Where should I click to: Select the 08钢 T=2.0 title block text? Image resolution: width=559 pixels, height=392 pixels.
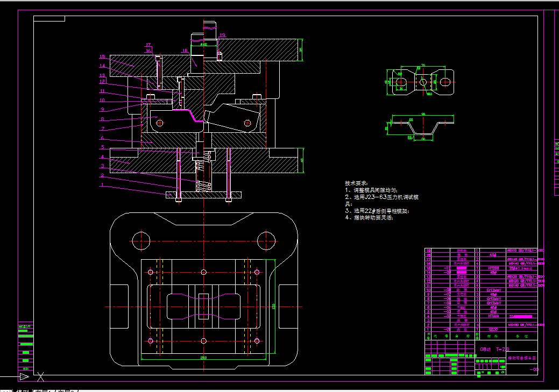pos(494,349)
